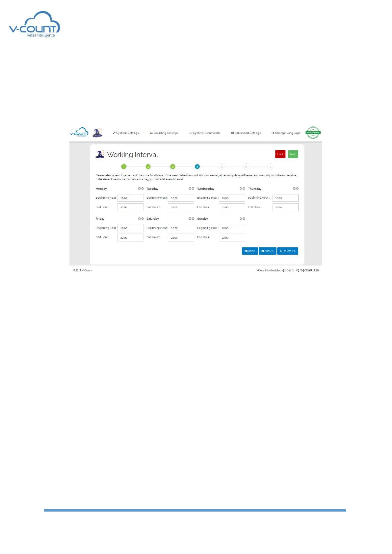Open the wizard hat icon in the navbar
The width and height of the screenshot is (392, 554).
click(97, 133)
